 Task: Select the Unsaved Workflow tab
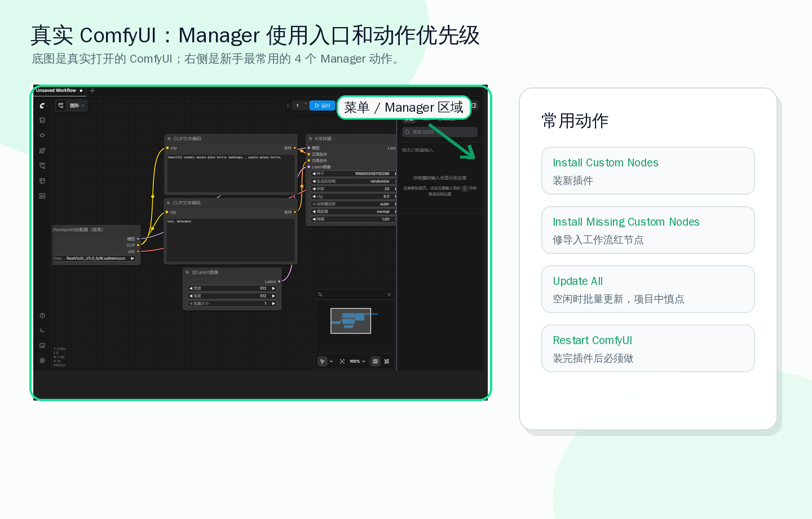point(59,90)
